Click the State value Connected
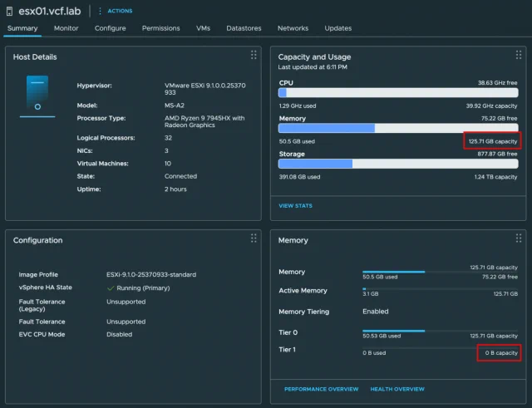This screenshot has width=532, height=408. 180,176
